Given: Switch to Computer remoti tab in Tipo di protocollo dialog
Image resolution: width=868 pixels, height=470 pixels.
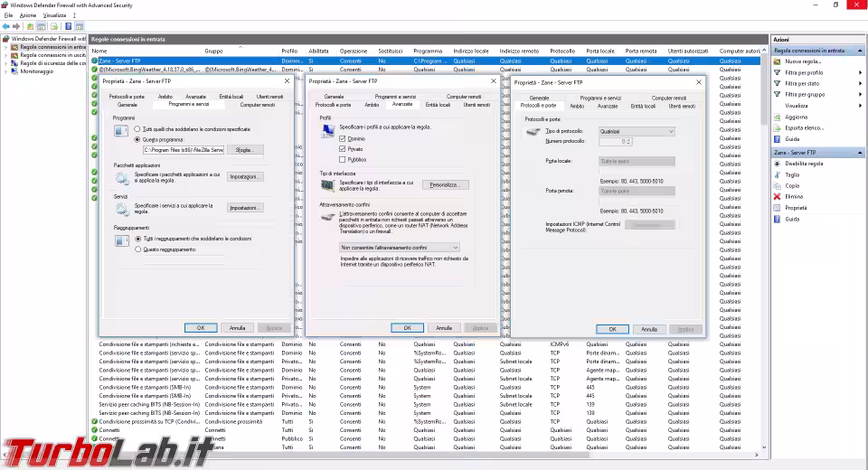Looking at the screenshot, I should pyautogui.click(x=669, y=98).
